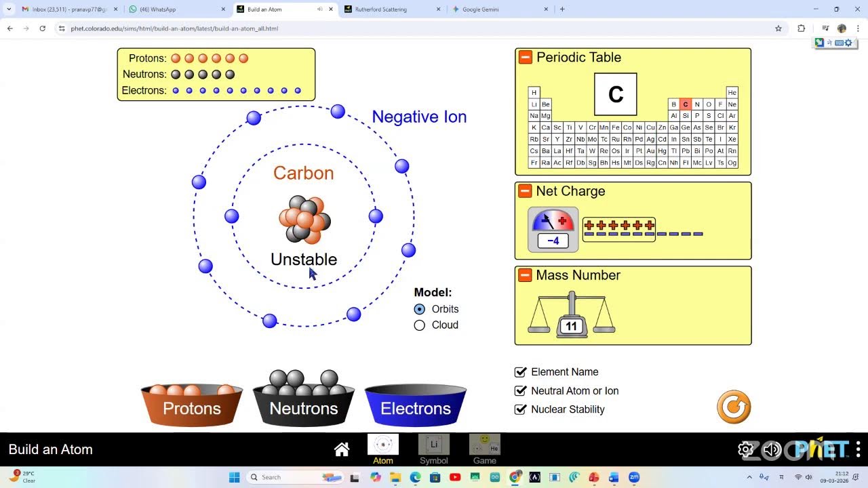This screenshot has width=868, height=488.
Task: Toggle the PhET sound speaker icon
Action: pyautogui.click(x=772, y=449)
